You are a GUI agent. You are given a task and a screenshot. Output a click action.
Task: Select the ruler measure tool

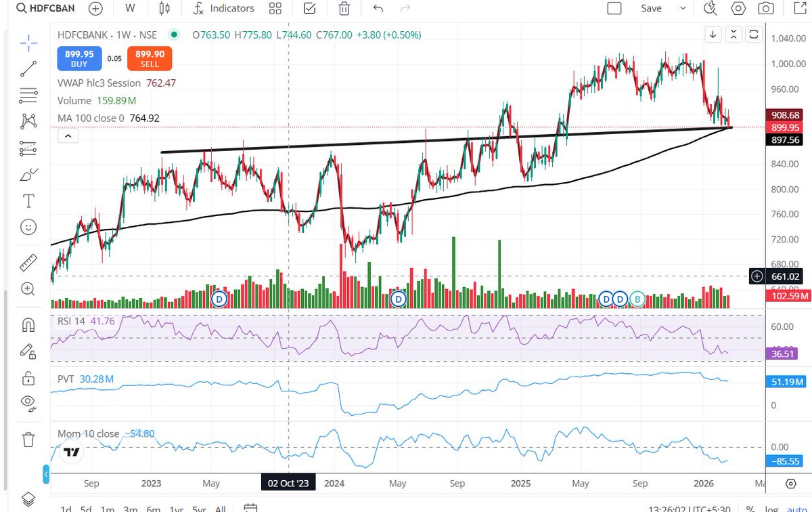point(28,261)
